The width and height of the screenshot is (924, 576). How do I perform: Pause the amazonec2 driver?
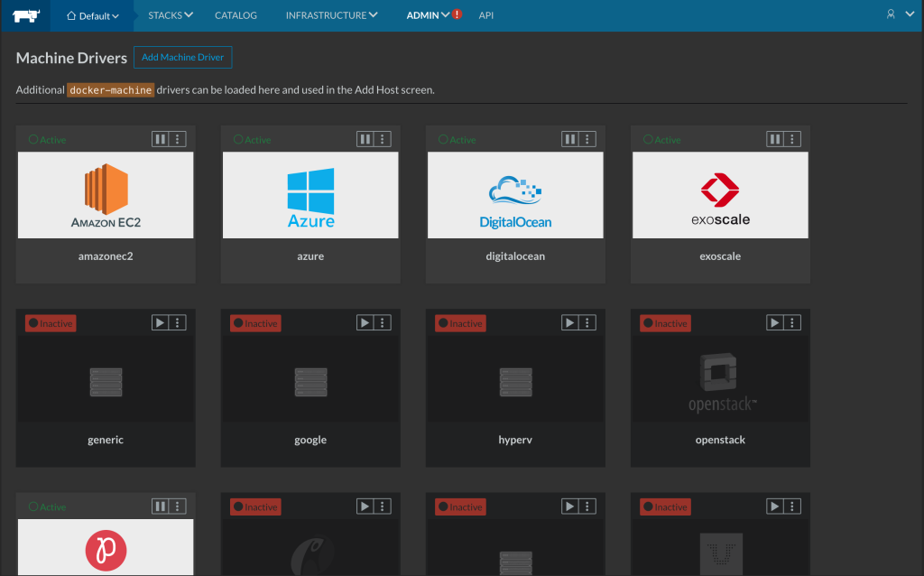point(161,139)
